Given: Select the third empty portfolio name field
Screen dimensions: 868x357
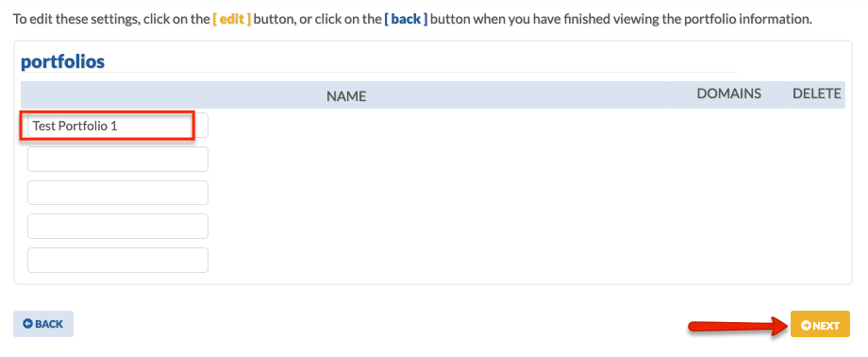Looking at the screenshot, I should pos(118,193).
